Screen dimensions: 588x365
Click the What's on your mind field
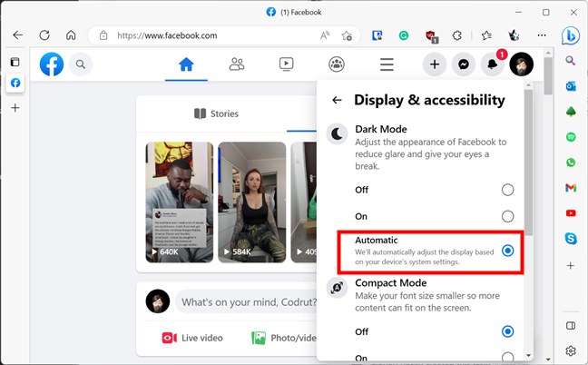pos(247,302)
